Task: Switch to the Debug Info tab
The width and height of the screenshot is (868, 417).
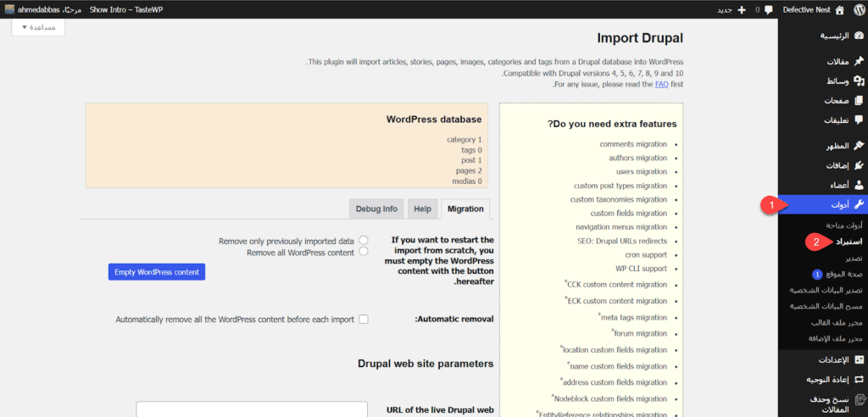Action: [376, 208]
